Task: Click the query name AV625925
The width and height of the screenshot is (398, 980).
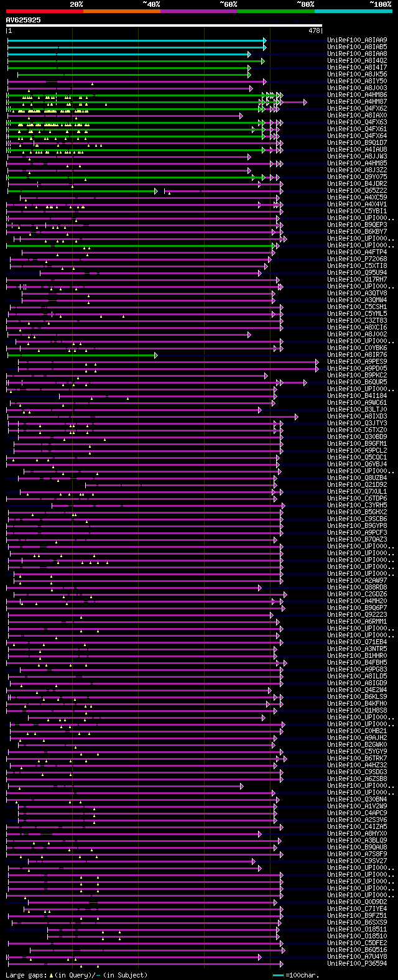Action: pos(24,20)
